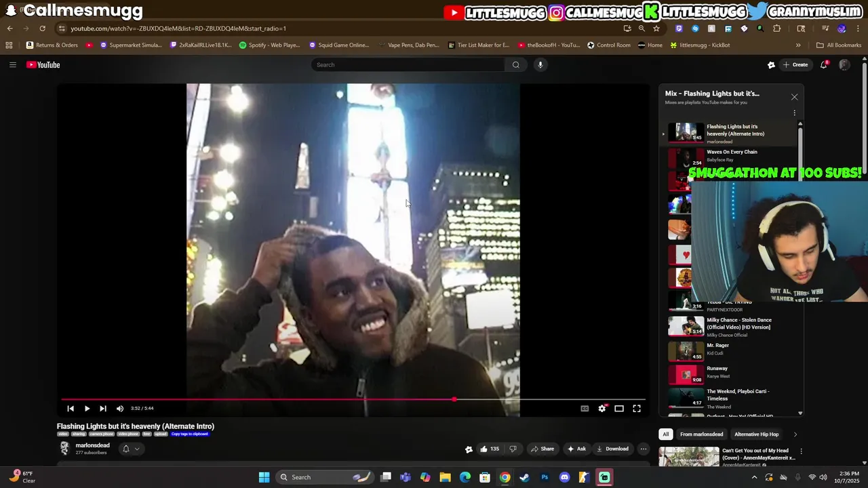This screenshot has width=868, height=488.
Task: Expand the hidden bookmarks chevron
Action: (x=798, y=45)
